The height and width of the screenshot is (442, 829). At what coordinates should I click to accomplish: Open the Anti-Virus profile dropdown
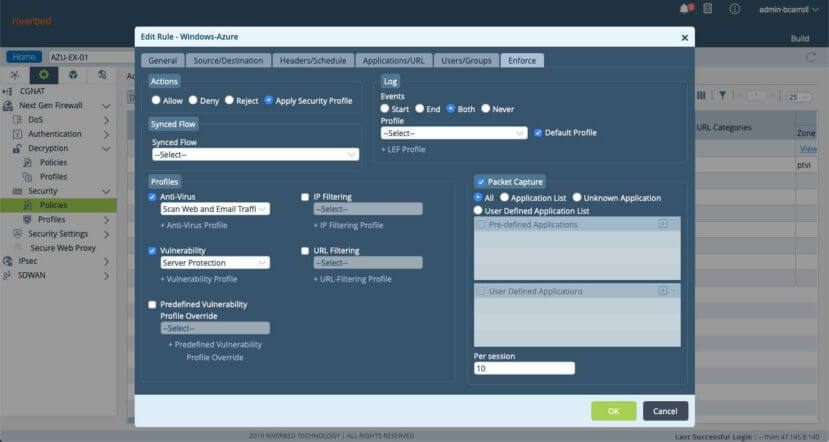[x=215, y=209]
